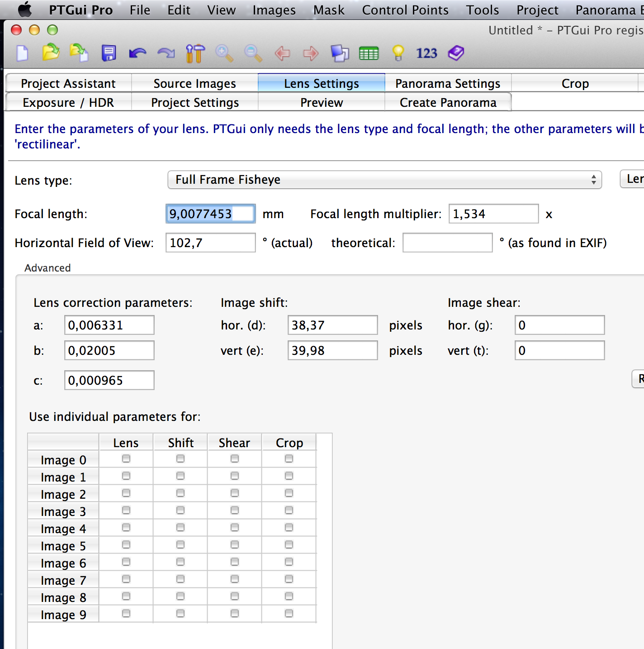Click lens correction parameter c field
This screenshot has height=649, width=644.
(x=109, y=380)
